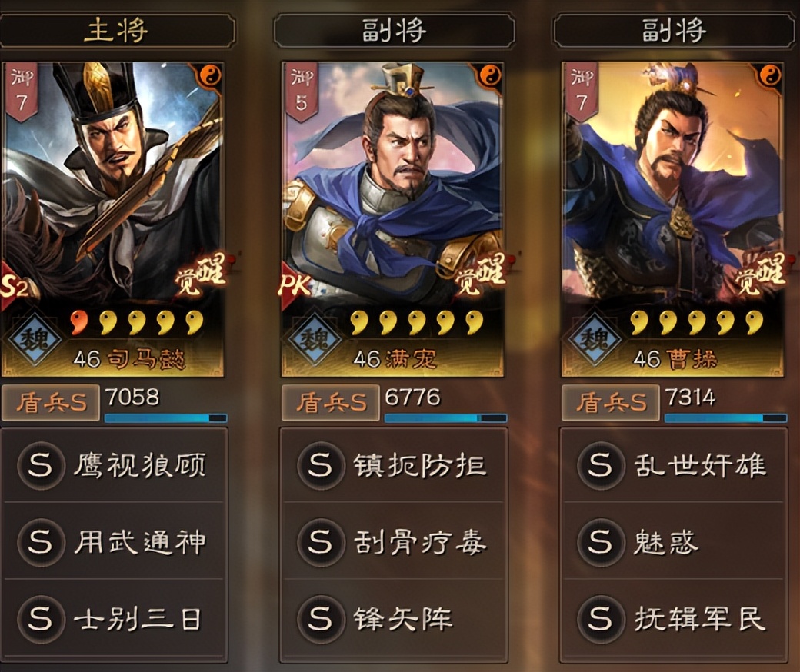Open 曹操's general portrait card
This screenshot has height=672, width=800.
pyautogui.click(x=672, y=219)
